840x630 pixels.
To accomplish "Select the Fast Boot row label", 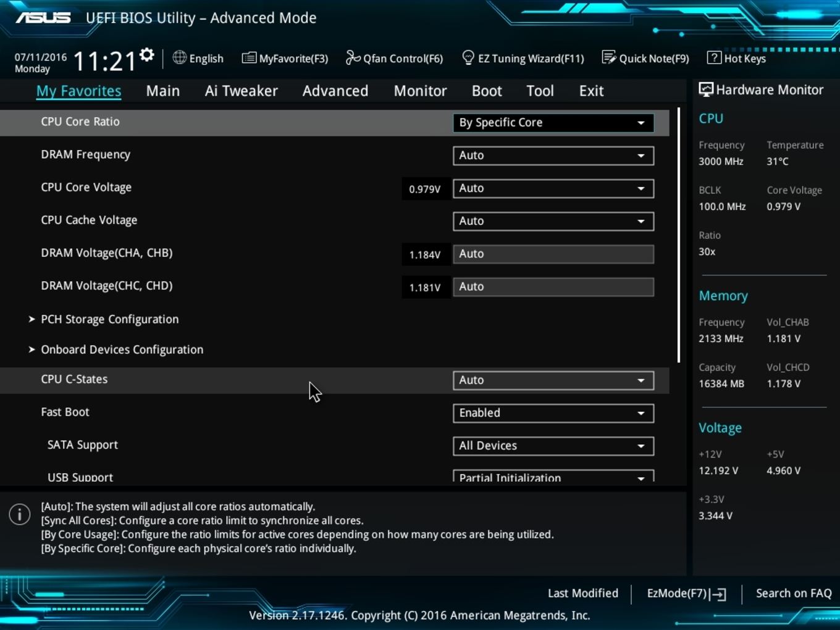I will (x=65, y=412).
